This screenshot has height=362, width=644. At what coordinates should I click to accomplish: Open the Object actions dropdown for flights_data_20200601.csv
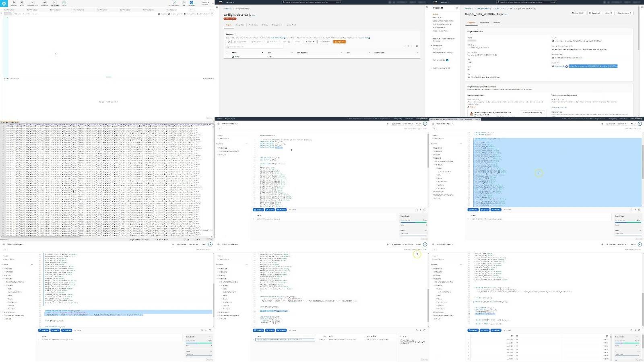pyautogui.click(x=624, y=13)
